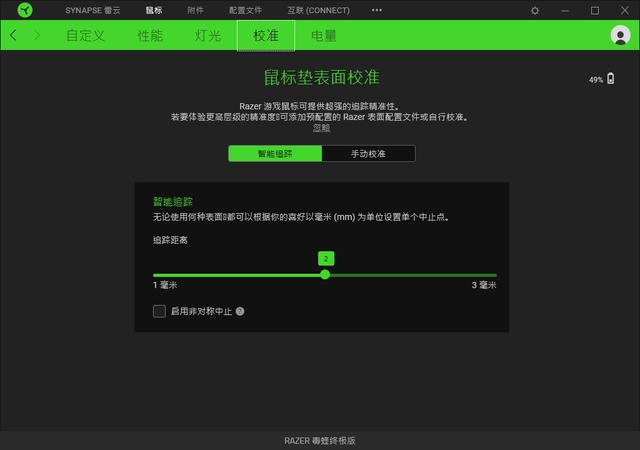Minimize the Synapse window

click(565, 11)
